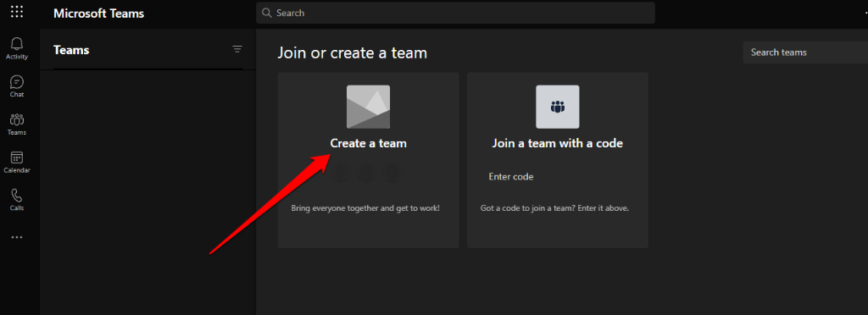Click the filter icon beside Teams header
868x315 pixels.
237,50
